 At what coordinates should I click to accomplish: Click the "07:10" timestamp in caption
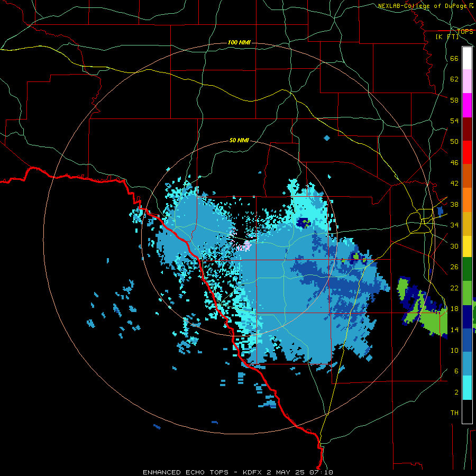321,472
